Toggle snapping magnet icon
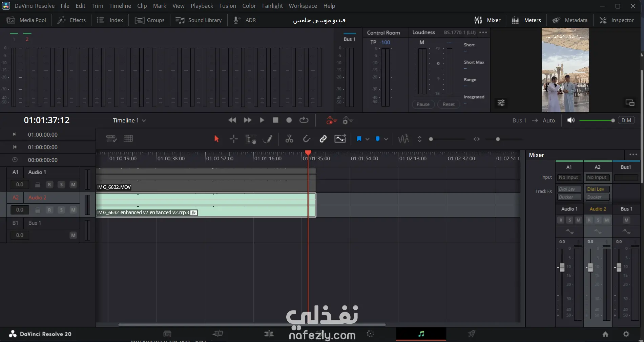This screenshot has width=644, height=342. [x=306, y=139]
